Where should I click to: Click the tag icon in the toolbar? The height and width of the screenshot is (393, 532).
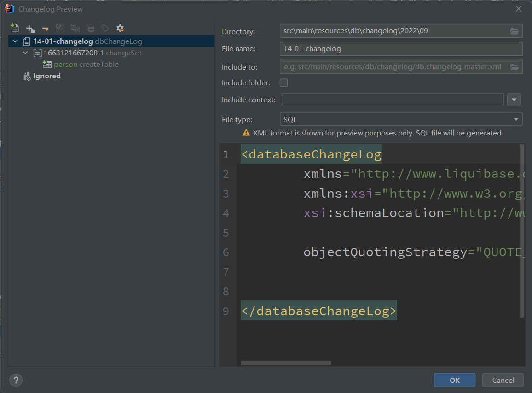pos(104,28)
